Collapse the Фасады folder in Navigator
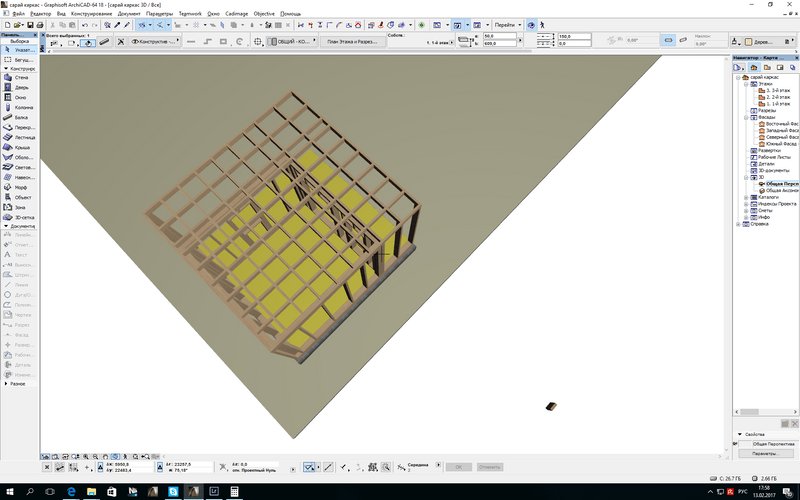 click(x=748, y=117)
